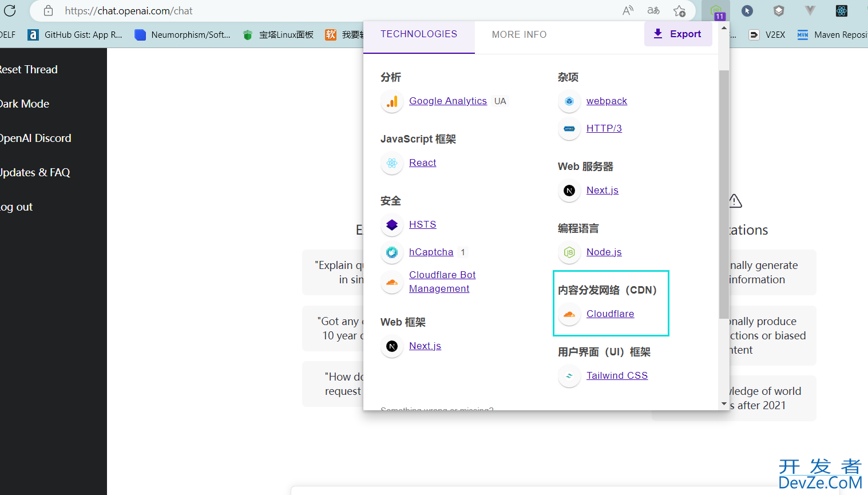The width and height of the screenshot is (868, 495).
Task: Click the hCaptcha logo icon
Action: (x=392, y=252)
